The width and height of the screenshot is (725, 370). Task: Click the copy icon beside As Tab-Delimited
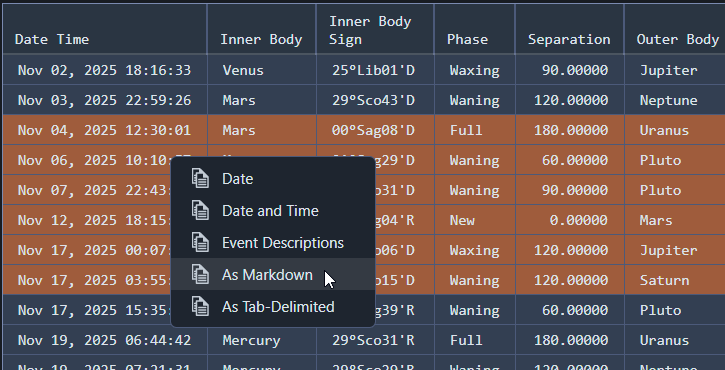(x=200, y=306)
